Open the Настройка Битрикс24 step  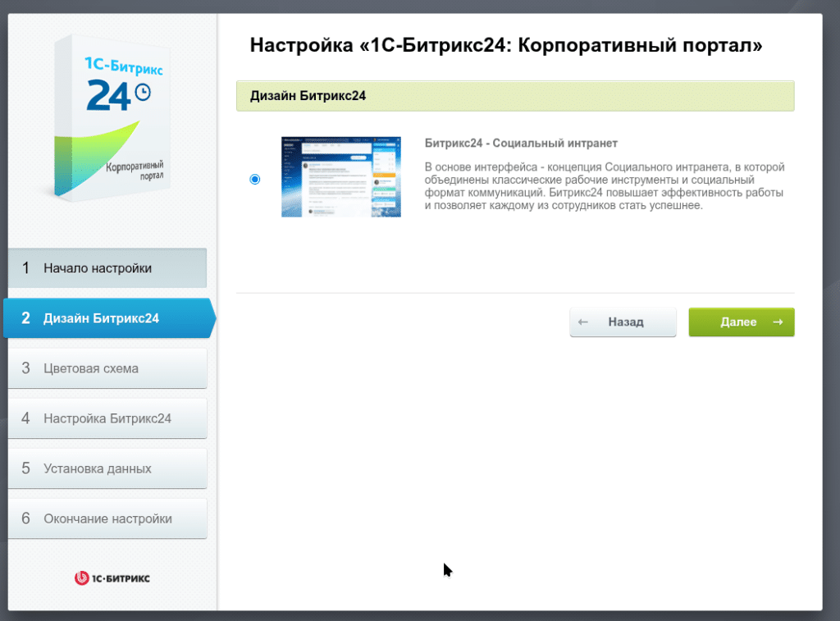[x=107, y=418]
